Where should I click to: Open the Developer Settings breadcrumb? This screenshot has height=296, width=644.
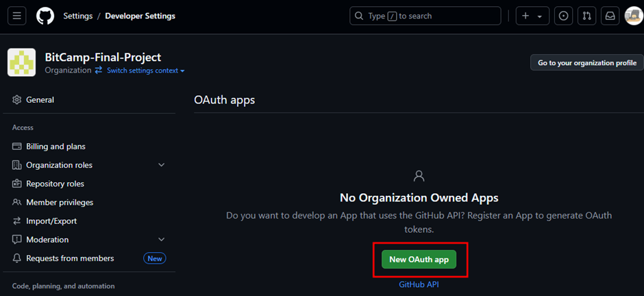point(140,16)
